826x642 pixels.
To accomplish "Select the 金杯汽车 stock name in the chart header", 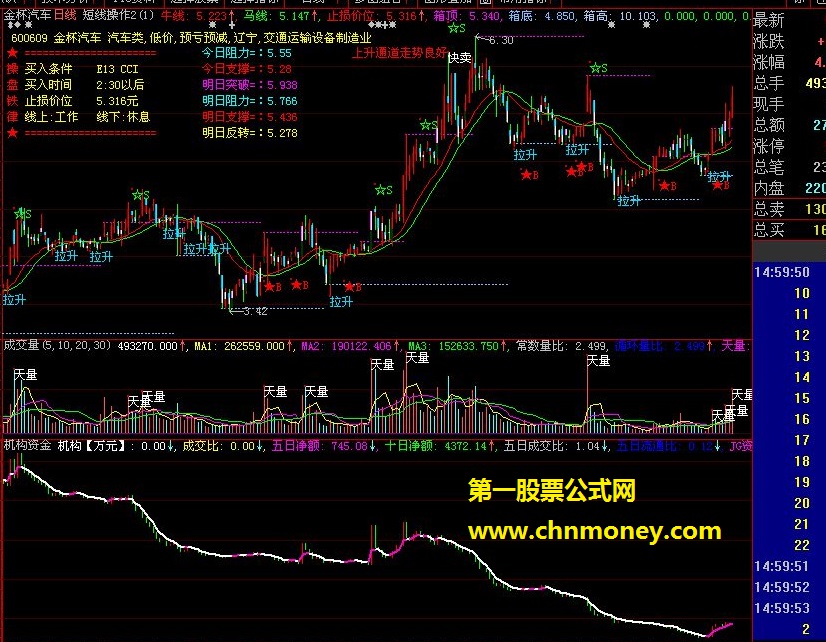I will tap(27, 15).
